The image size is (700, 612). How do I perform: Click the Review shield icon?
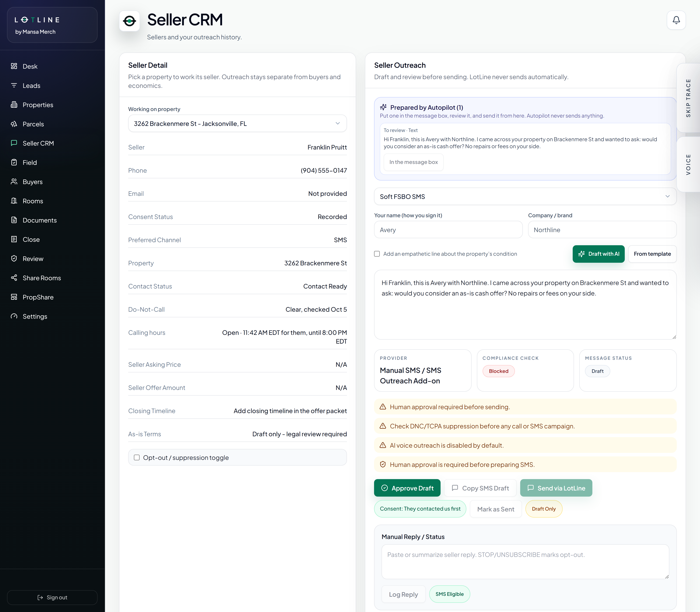(x=14, y=258)
